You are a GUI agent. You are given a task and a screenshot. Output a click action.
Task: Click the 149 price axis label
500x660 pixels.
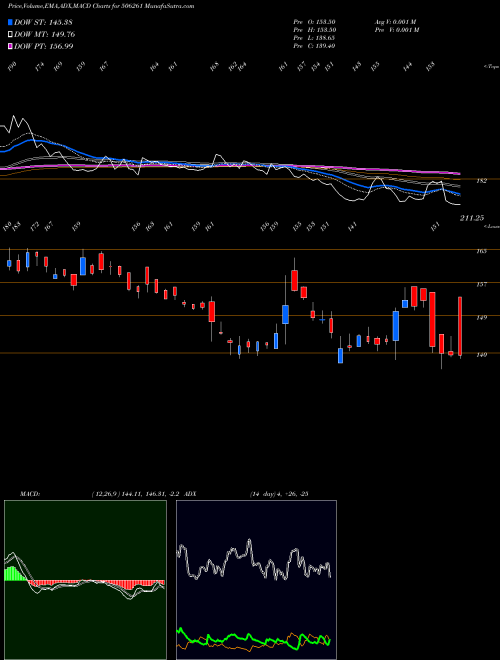point(481,317)
